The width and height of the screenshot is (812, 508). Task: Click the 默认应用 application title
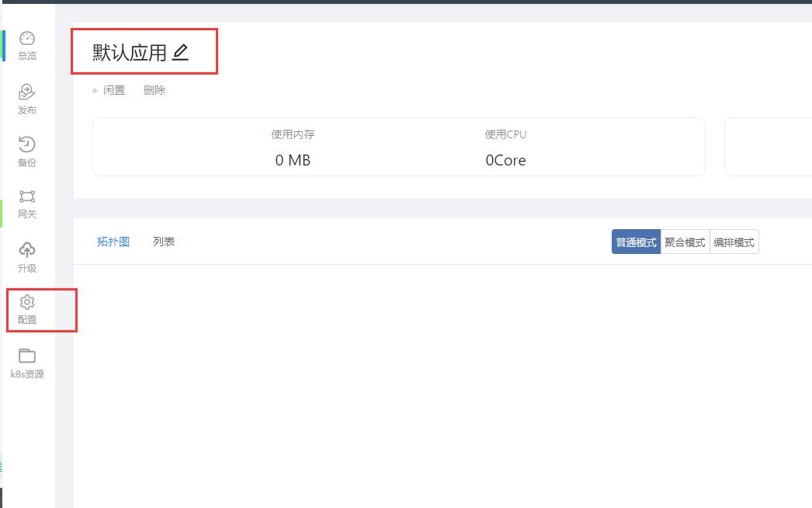tap(130, 52)
